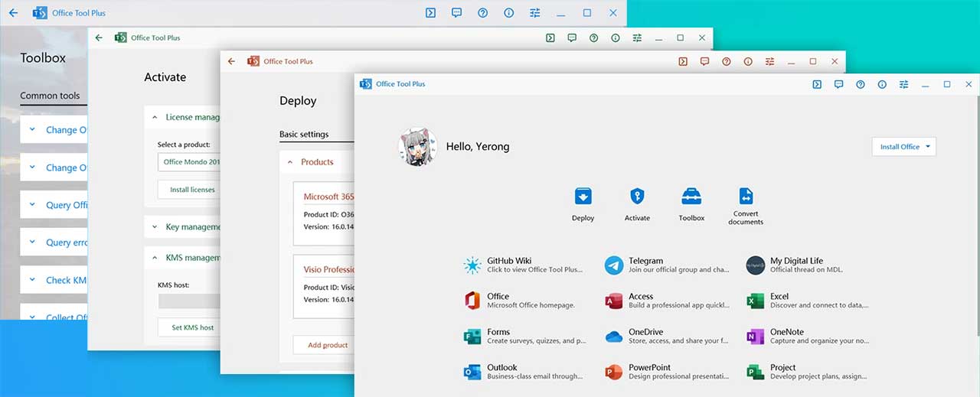Click the Yerong user avatar
Image resolution: width=980 pixels, height=397 pixels.
coord(417,146)
